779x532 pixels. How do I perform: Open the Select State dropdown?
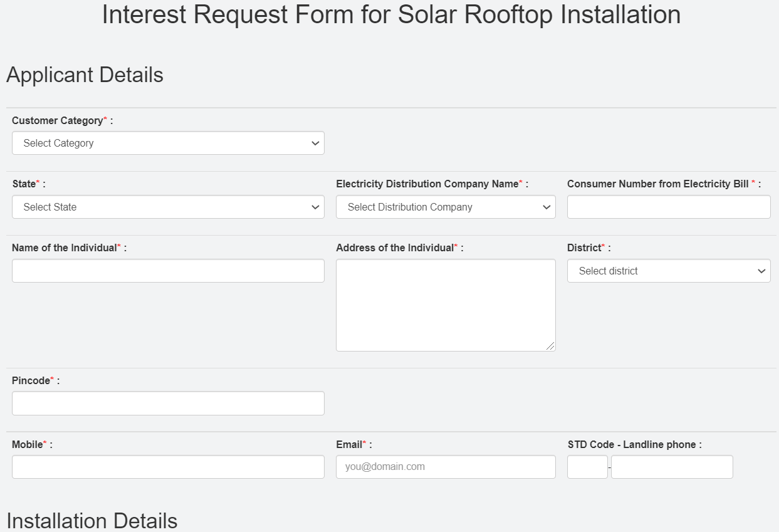[168, 207]
